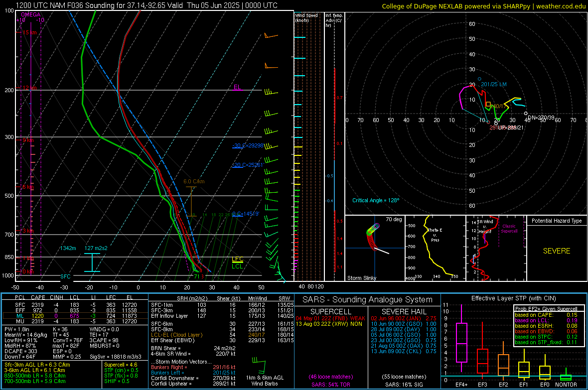Select the MU parcel row
Image resolution: width=588 pixels, height=390 pixels.
[75, 321]
